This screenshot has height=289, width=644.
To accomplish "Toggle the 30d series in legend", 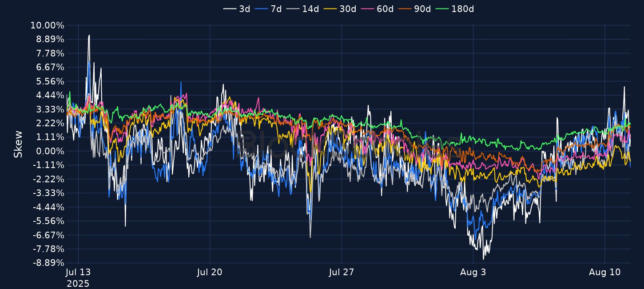I will pos(340,8).
